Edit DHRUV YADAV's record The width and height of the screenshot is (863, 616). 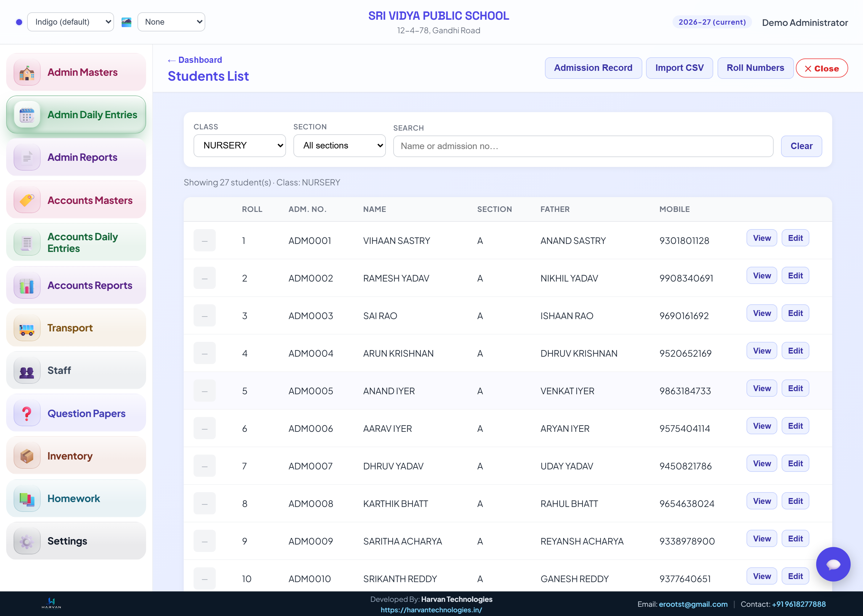click(795, 463)
